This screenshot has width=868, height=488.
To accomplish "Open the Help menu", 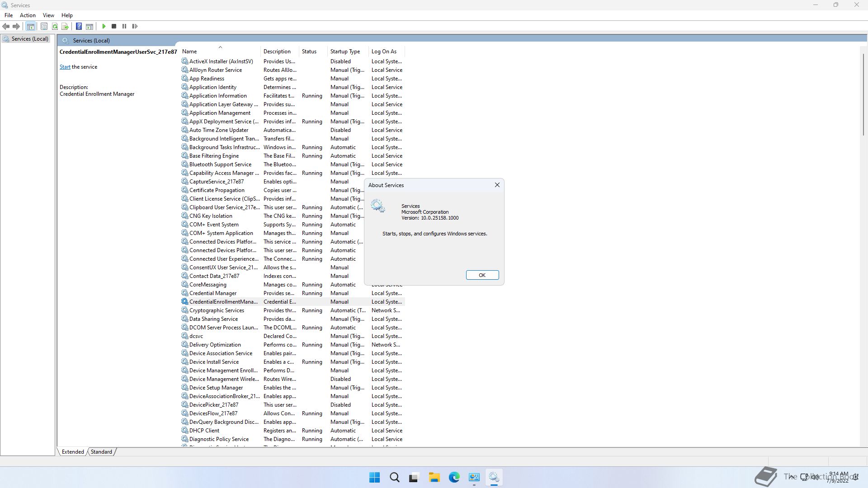I will 67,15.
